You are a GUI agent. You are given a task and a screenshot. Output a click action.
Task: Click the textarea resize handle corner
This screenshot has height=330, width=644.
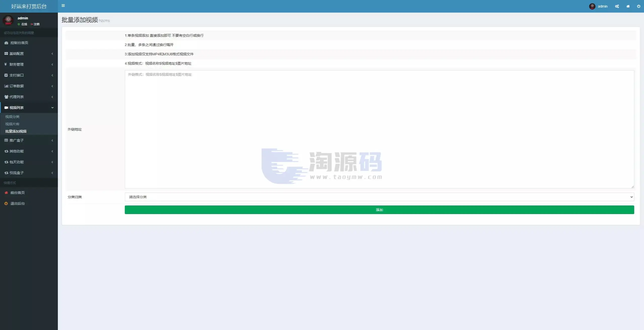click(x=632, y=187)
